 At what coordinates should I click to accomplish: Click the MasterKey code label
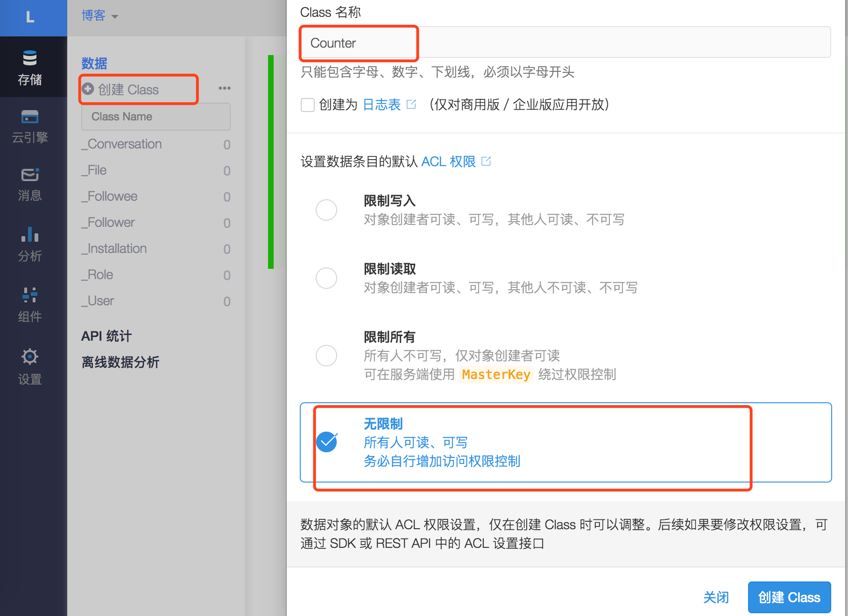(496, 375)
